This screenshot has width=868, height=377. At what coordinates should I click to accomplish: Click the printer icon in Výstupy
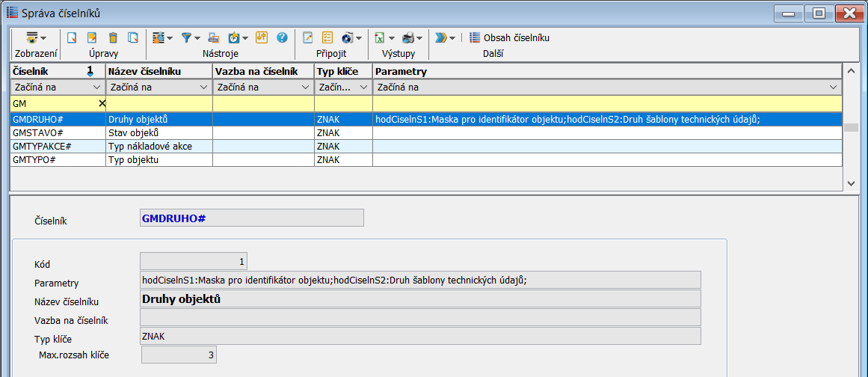click(408, 37)
